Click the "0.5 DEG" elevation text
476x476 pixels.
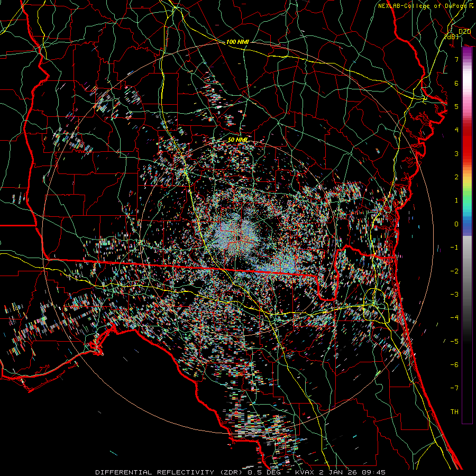click(x=265, y=472)
